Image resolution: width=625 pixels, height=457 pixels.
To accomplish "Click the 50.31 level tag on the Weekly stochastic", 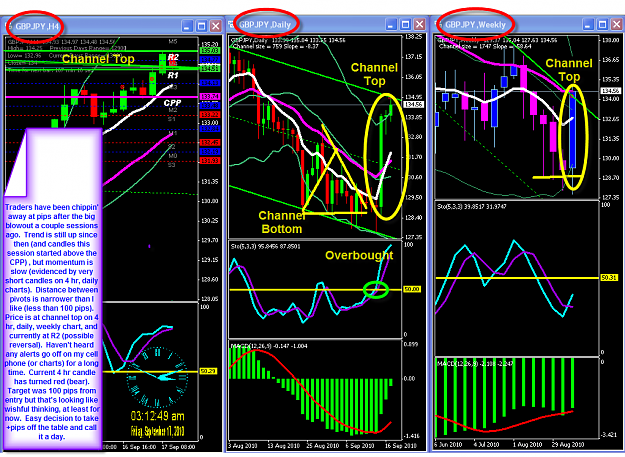I will [x=609, y=277].
